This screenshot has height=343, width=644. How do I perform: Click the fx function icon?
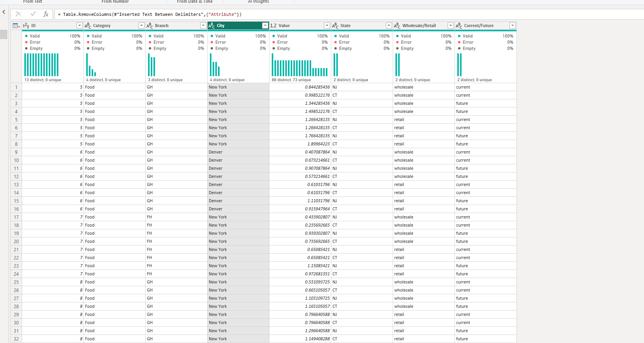pos(46,14)
